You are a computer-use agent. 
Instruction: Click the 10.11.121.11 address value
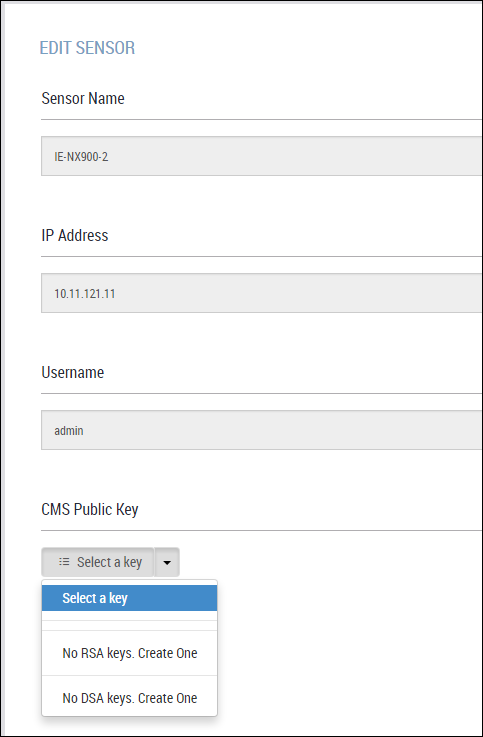point(85,294)
